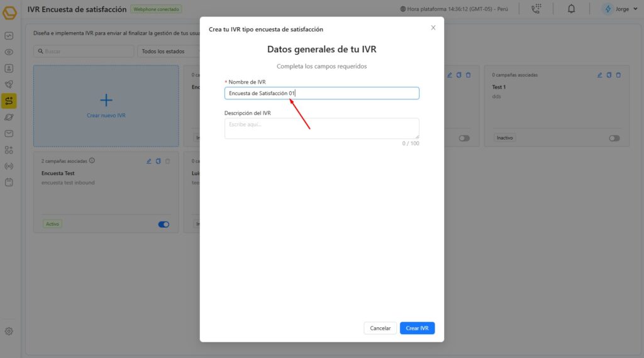644x358 pixels.
Task: Delete Test 1 IVR with trash icon
Action: point(618,75)
